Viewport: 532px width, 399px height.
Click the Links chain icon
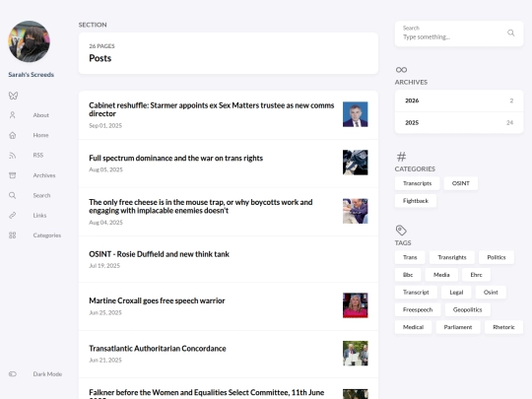point(13,215)
